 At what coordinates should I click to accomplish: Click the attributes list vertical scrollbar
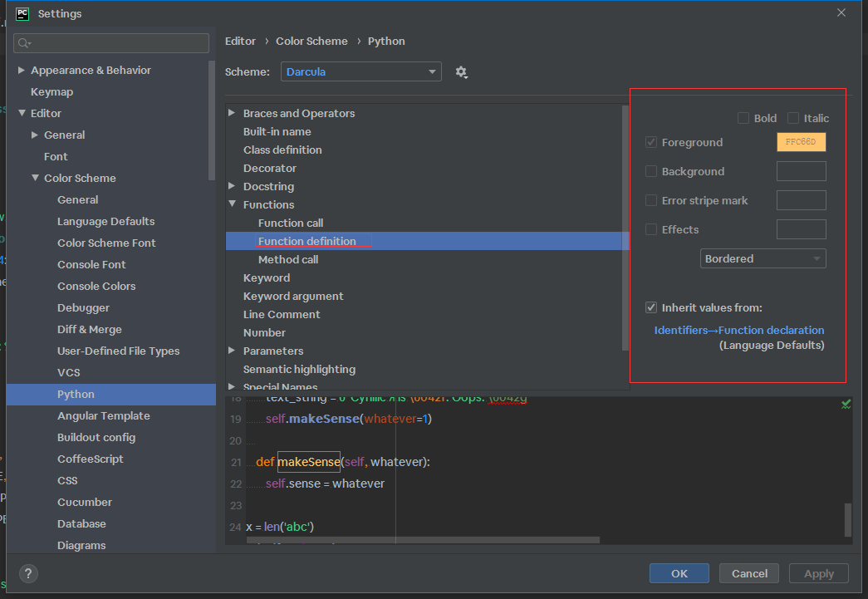coord(625,228)
